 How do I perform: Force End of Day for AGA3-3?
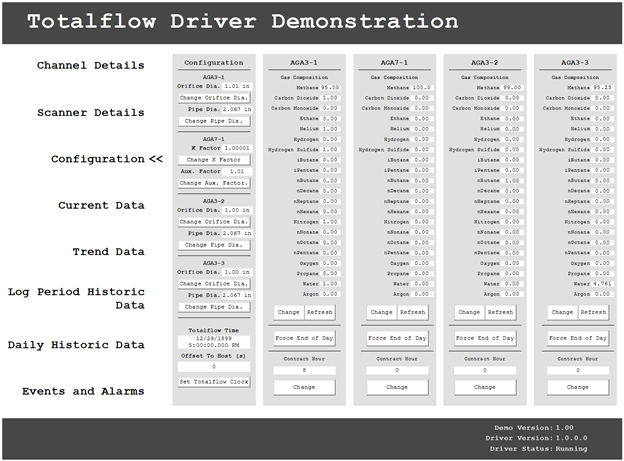578,338
